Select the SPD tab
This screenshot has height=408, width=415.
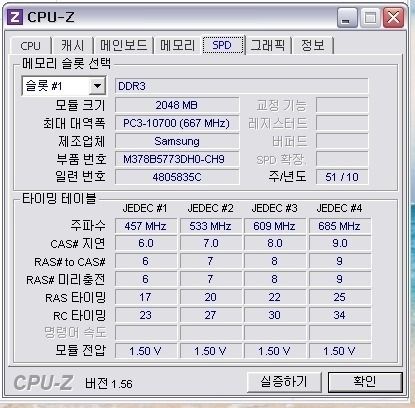[223, 45]
